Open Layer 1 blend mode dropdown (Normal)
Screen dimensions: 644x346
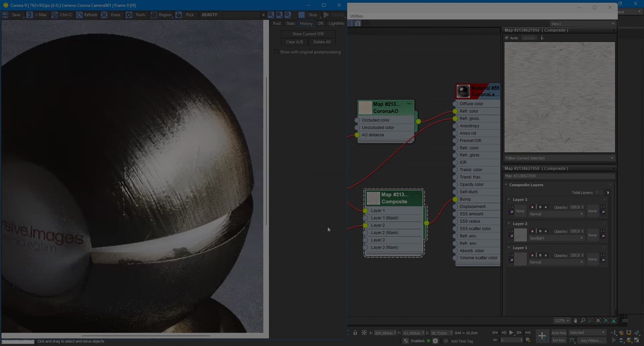(x=556, y=262)
